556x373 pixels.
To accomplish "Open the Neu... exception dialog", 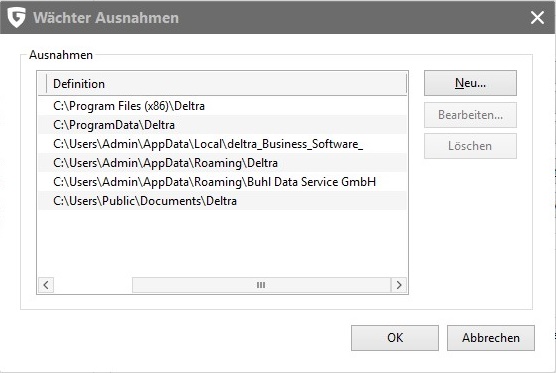I will [x=470, y=83].
